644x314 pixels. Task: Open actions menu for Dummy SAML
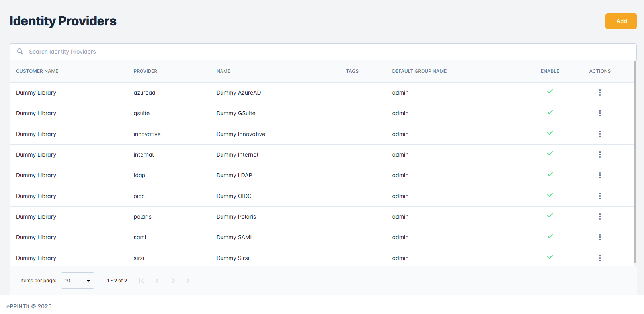pos(599,237)
